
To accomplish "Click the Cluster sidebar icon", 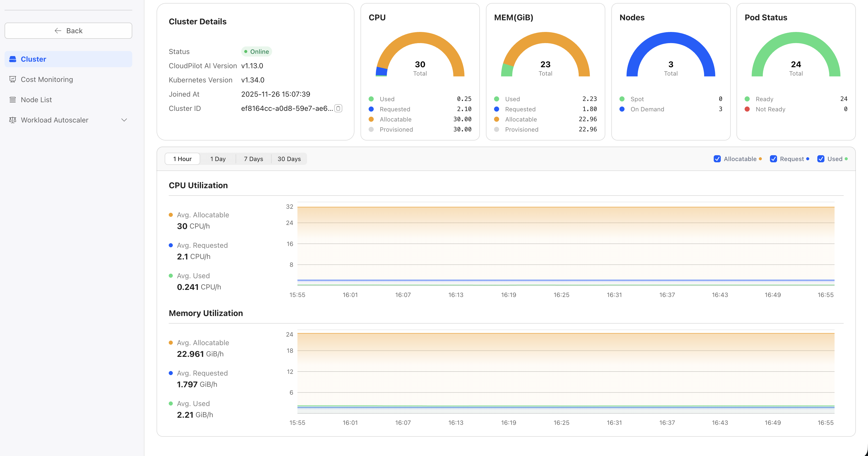I will 13,59.
